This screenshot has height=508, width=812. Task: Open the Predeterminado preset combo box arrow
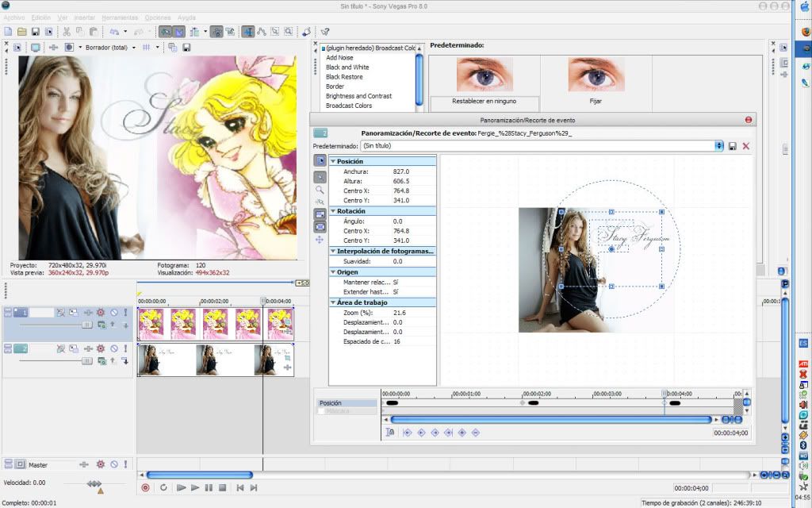click(x=718, y=146)
